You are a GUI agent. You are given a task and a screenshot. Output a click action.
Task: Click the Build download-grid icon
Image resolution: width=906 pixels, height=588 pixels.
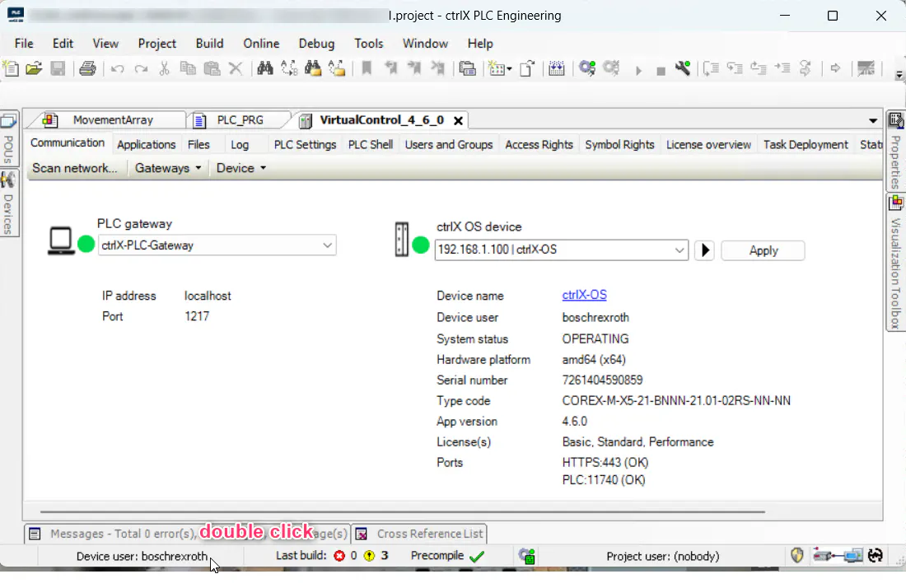pos(557,68)
